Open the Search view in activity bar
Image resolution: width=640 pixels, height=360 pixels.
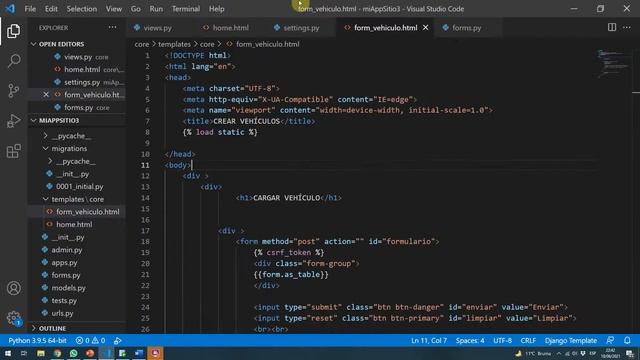click(x=13, y=61)
